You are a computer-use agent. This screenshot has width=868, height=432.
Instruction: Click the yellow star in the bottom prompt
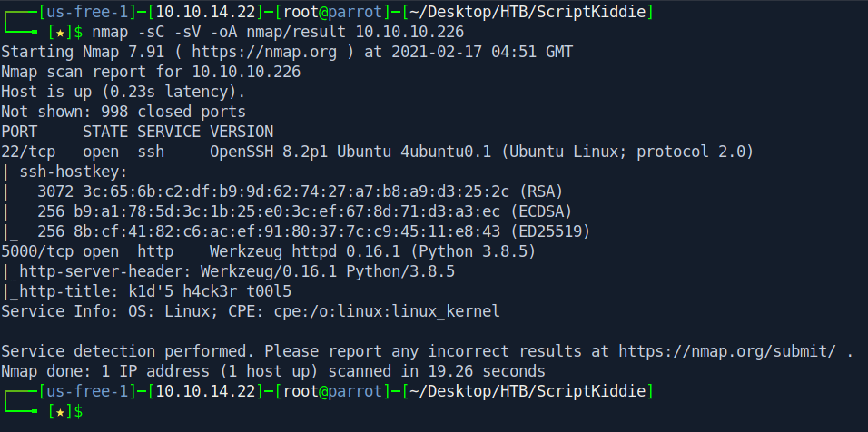(60, 411)
